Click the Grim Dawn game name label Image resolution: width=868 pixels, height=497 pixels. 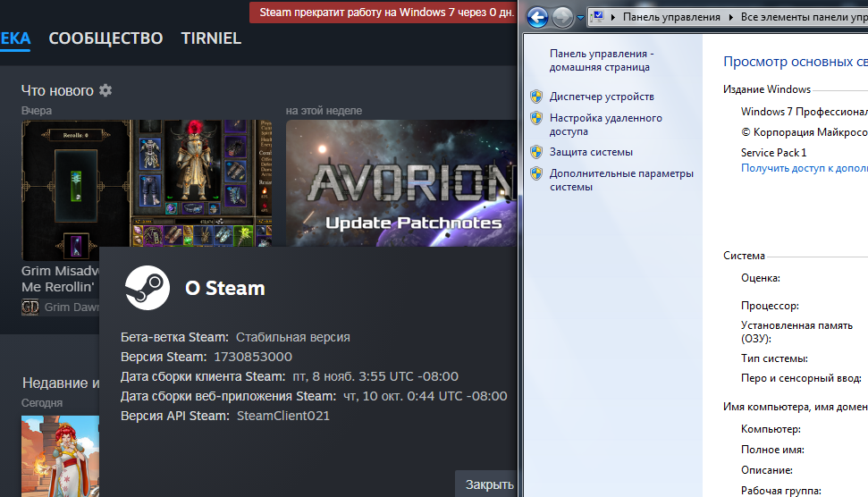coord(72,307)
